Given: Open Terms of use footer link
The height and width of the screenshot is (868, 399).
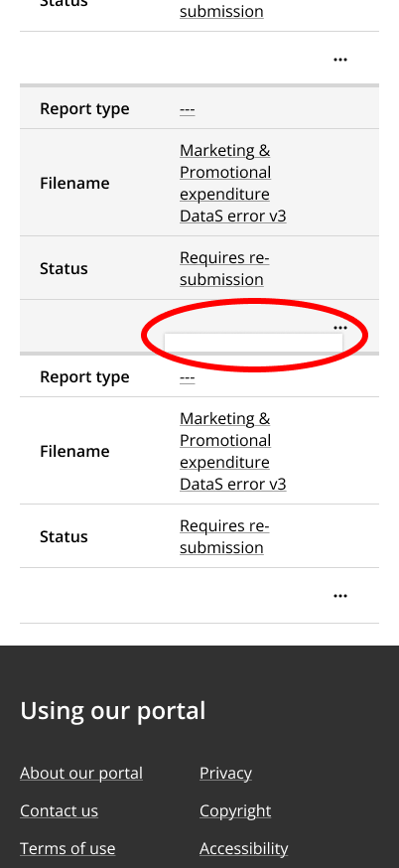Looking at the screenshot, I should tap(67, 848).
